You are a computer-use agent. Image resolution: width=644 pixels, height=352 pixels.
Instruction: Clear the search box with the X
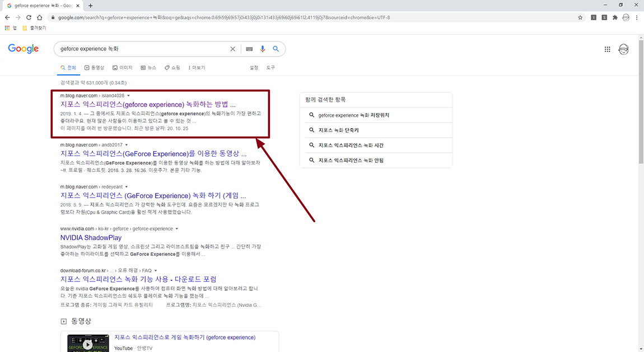point(232,49)
